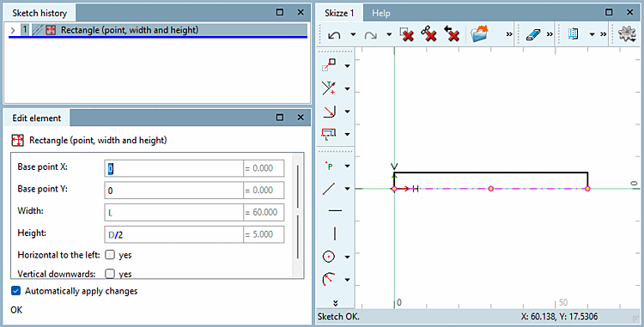The height and width of the screenshot is (327, 644).
Task: Expand the Rectangle entry in Sketch history
Action: tap(13, 30)
